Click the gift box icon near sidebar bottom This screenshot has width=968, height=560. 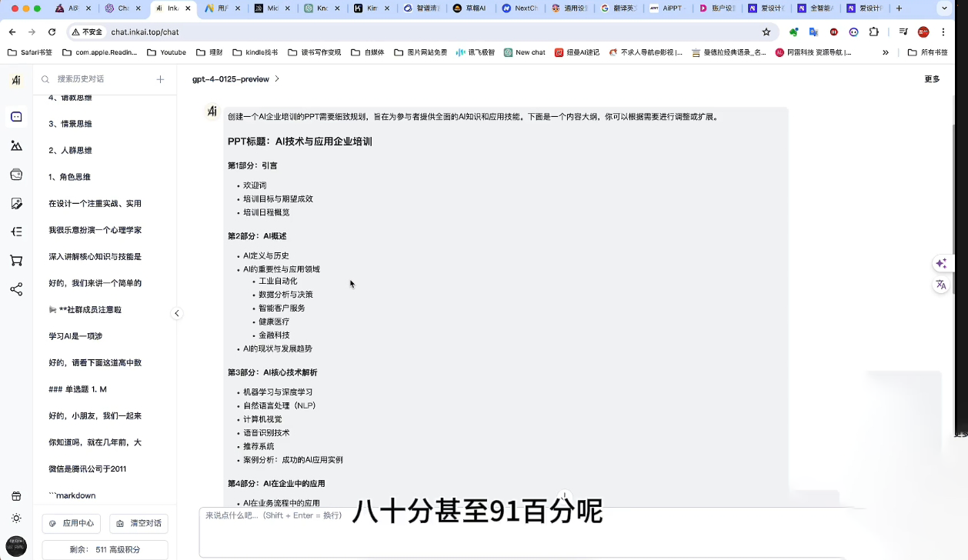pyautogui.click(x=16, y=495)
